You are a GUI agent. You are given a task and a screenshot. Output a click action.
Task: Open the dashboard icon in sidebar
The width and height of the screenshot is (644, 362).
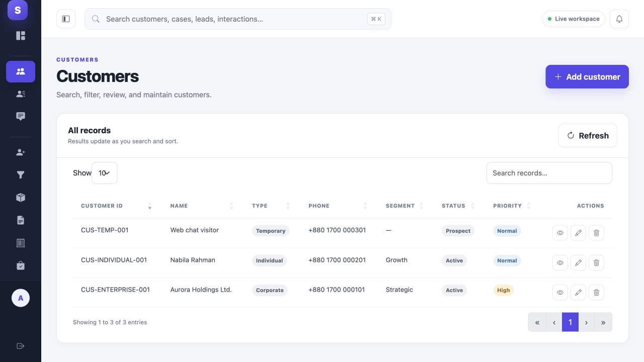click(21, 36)
